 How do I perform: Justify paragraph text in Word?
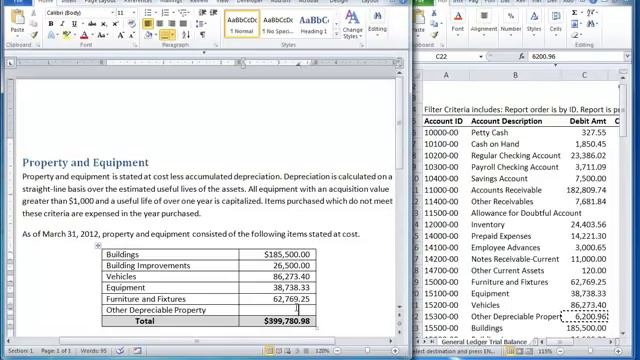click(183, 24)
